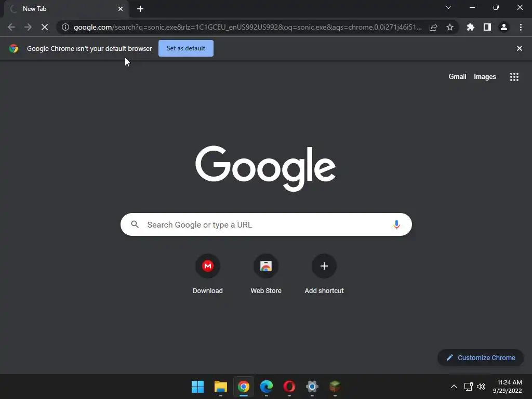Screen dimensions: 532x399
Task: Open the Chrome profile avatar icon
Action: tap(504, 27)
